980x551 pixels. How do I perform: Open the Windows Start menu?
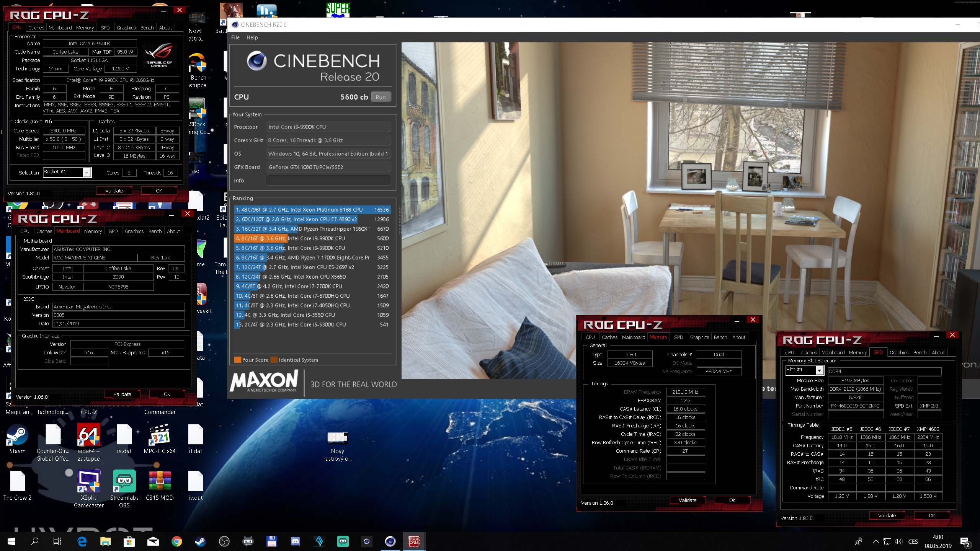pos(11,541)
